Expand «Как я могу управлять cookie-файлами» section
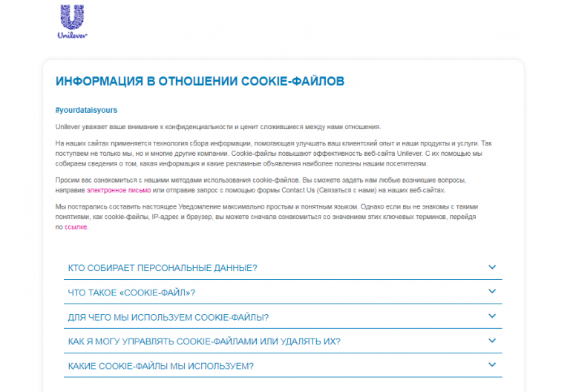Screen dimensions: 570x392 click(x=283, y=342)
